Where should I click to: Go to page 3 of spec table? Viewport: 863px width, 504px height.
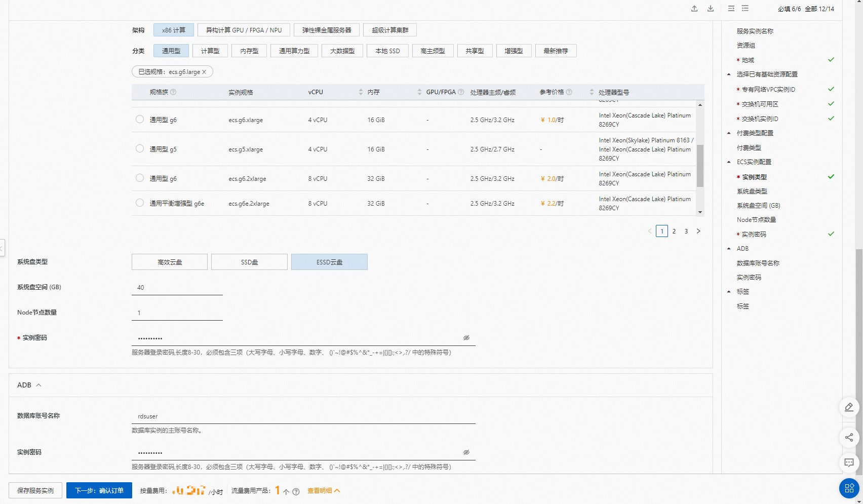click(x=686, y=231)
